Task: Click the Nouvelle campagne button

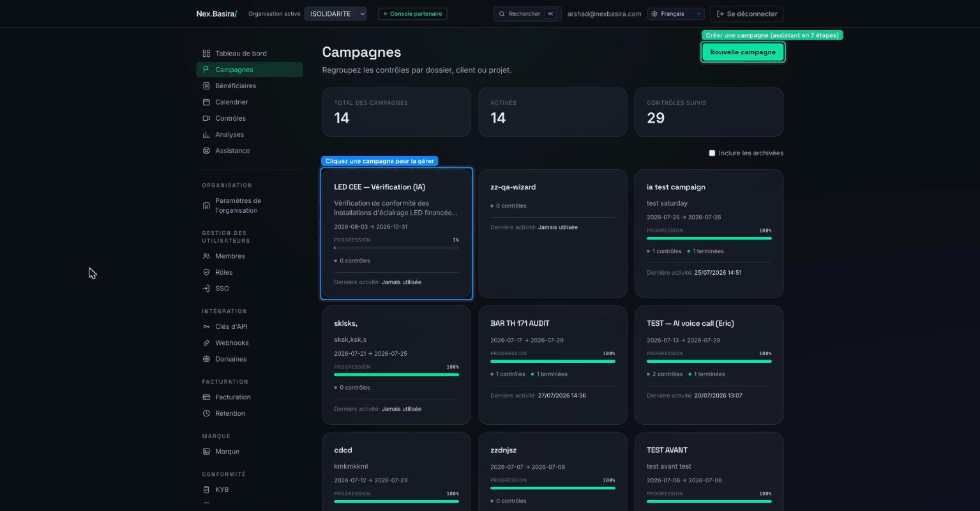Action: (743, 52)
